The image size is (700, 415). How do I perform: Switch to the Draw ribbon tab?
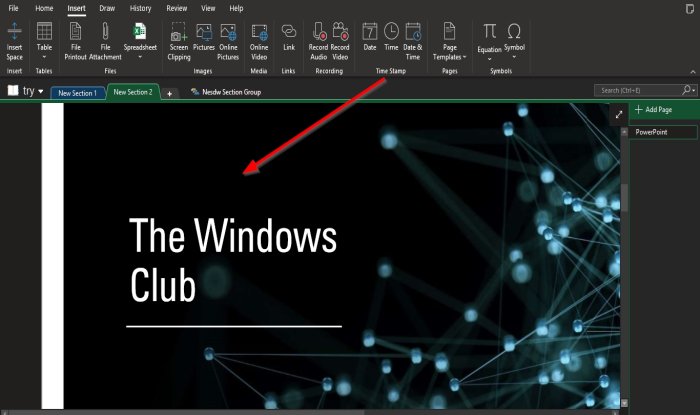pos(107,8)
